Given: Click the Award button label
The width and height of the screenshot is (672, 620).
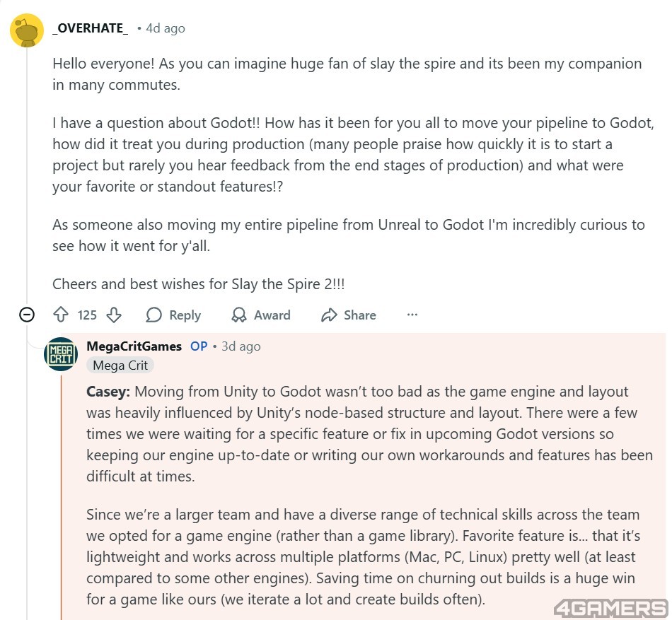Looking at the screenshot, I should coord(272,315).
